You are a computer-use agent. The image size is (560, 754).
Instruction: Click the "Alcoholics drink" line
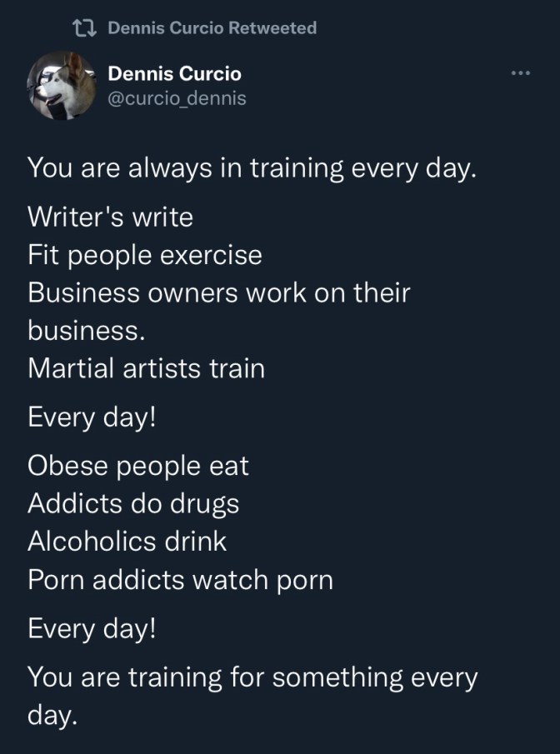[127, 542]
